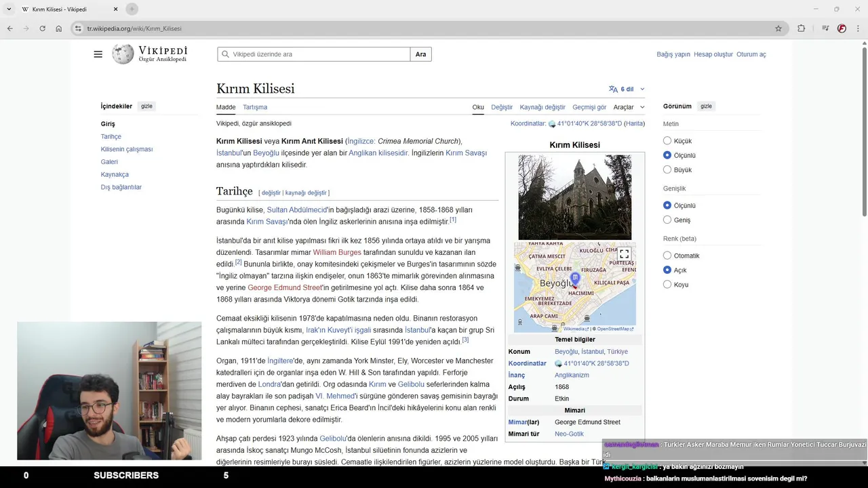
Task: Open the Wikipedia hamburger main menu
Action: pyautogui.click(x=98, y=54)
